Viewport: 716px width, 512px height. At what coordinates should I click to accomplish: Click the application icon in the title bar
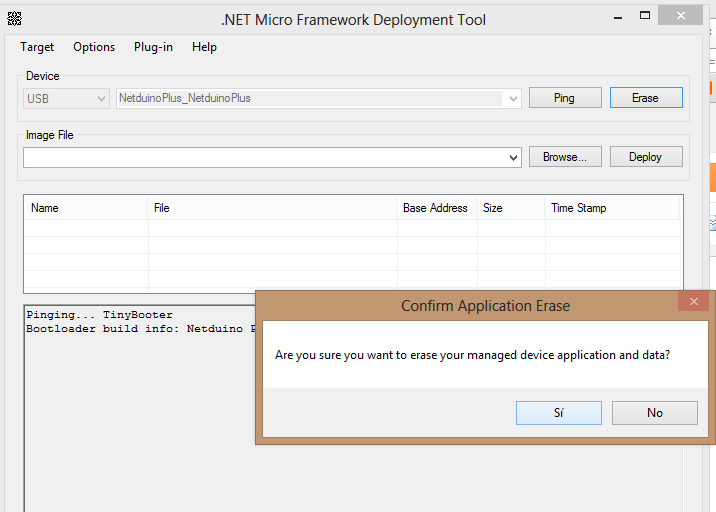pos(15,18)
